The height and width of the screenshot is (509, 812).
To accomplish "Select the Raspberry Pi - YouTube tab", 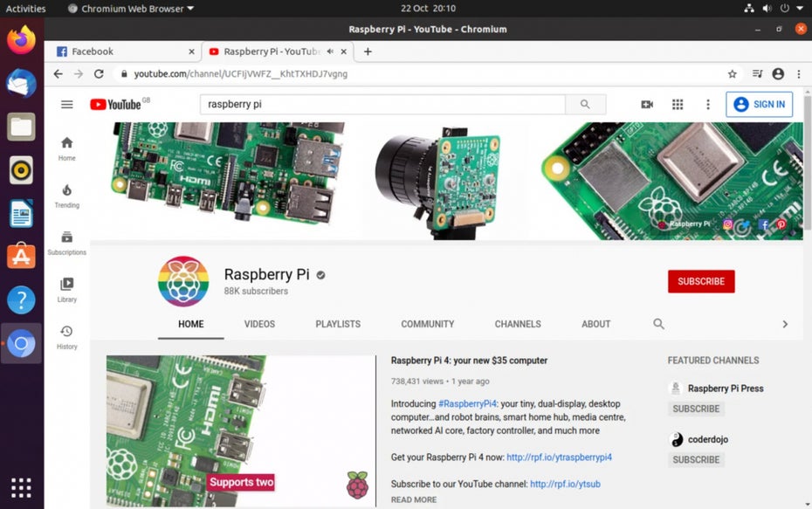I will click(272, 52).
